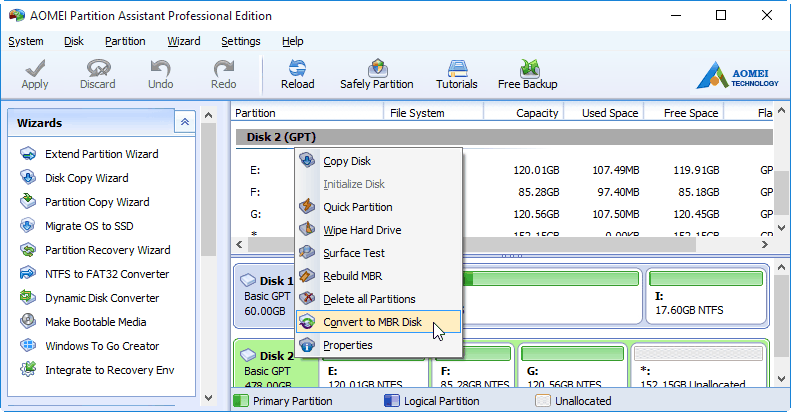
Task: Select the E: partition row in the list
Action: [504, 170]
